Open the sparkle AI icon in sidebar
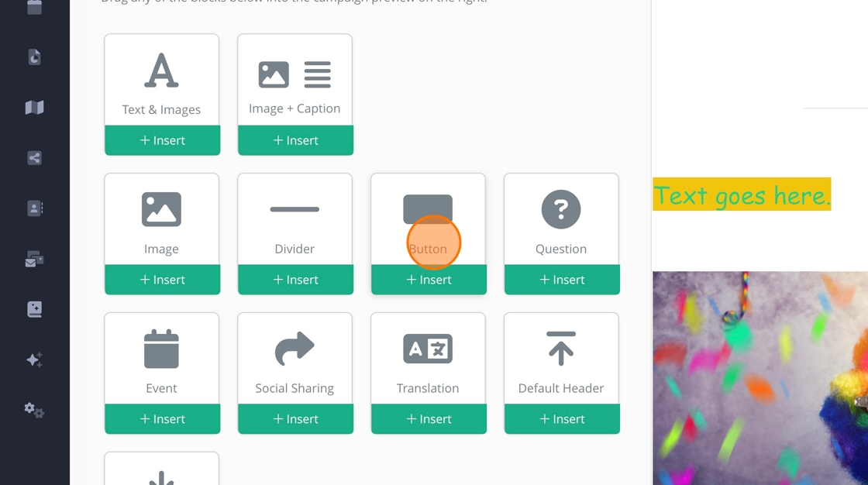The image size is (868, 485). [34, 359]
